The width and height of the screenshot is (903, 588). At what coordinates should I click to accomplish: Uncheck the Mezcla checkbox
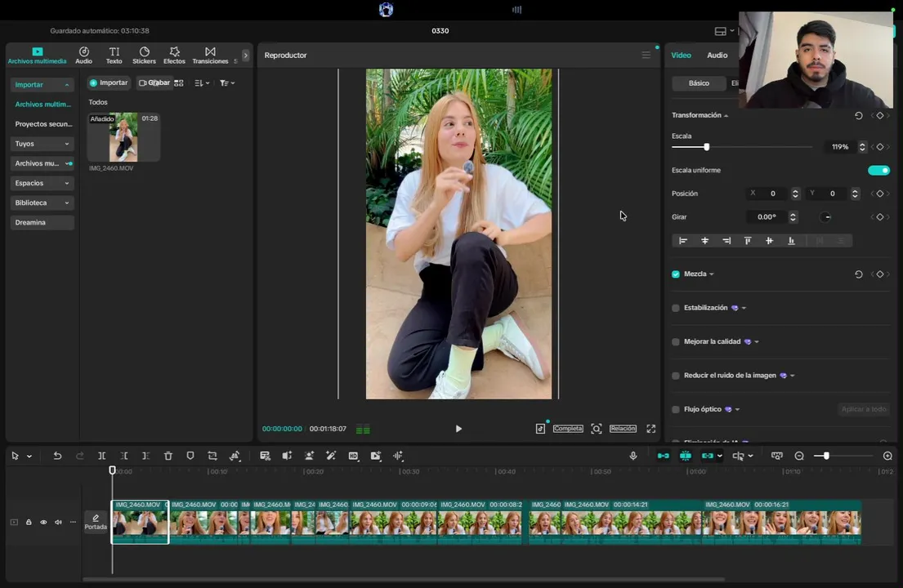(676, 274)
